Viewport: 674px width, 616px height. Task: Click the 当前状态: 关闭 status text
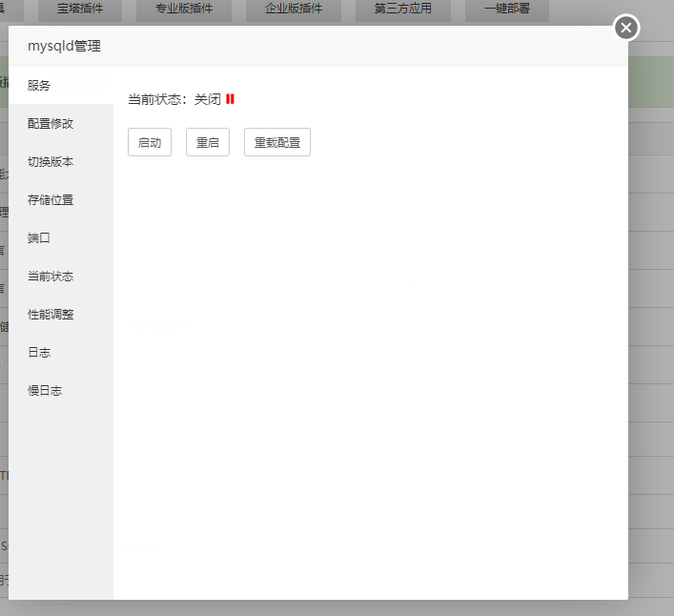point(174,99)
